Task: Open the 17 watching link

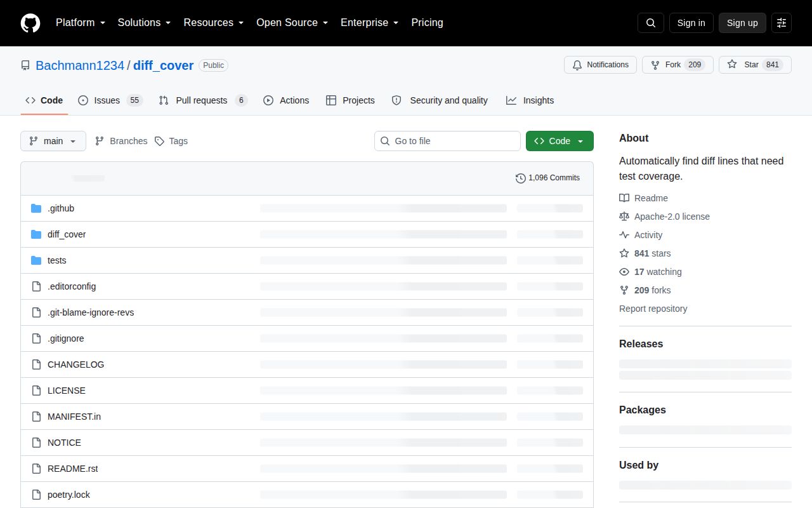Action: click(x=650, y=272)
